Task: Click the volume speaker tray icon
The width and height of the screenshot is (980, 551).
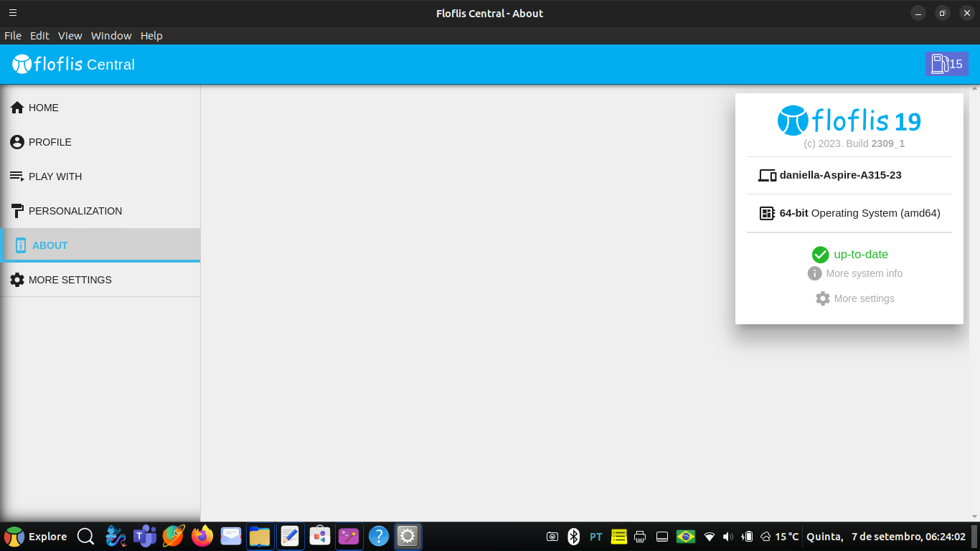Action: pos(728,537)
